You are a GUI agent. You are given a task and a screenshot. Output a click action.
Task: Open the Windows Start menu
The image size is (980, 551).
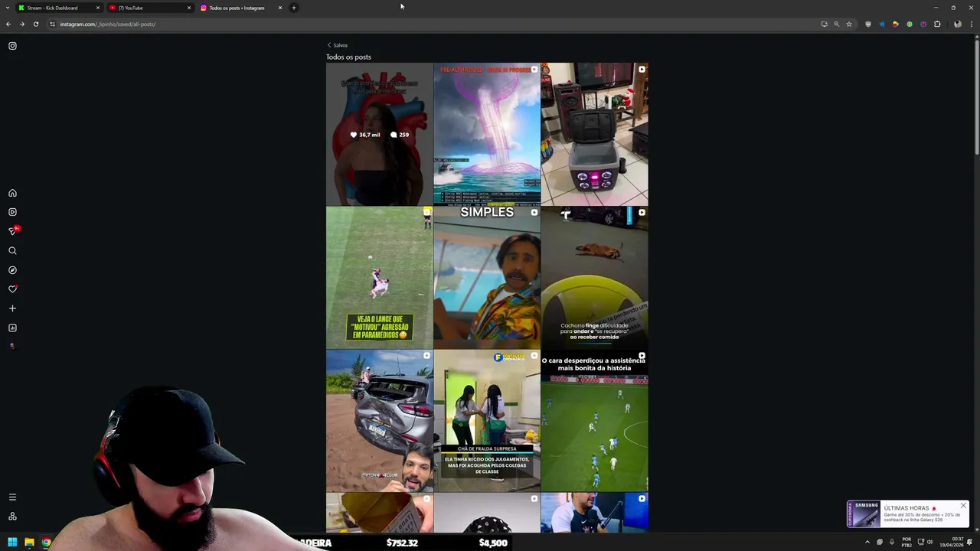12,543
